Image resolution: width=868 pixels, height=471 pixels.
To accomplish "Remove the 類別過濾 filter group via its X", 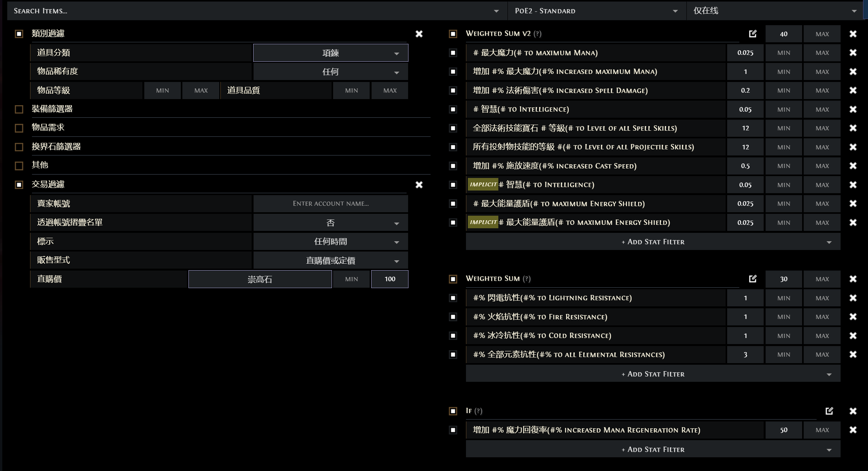I will [419, 34].
